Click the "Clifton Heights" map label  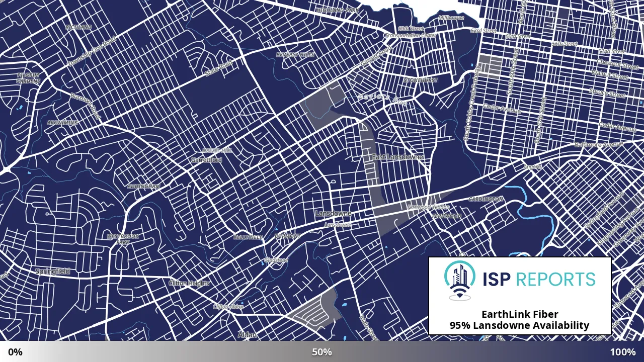tap(189, 284)
